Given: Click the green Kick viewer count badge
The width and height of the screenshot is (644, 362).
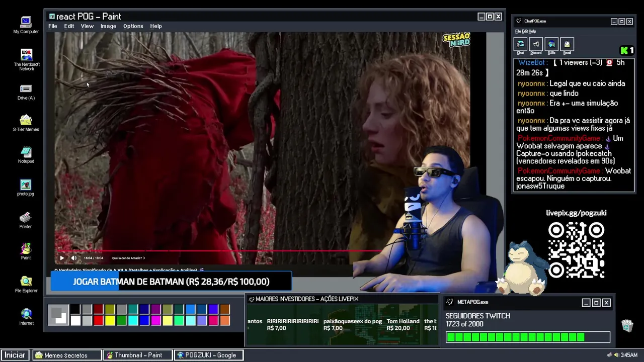Looking at the screenshot, I should click(627, 50).
